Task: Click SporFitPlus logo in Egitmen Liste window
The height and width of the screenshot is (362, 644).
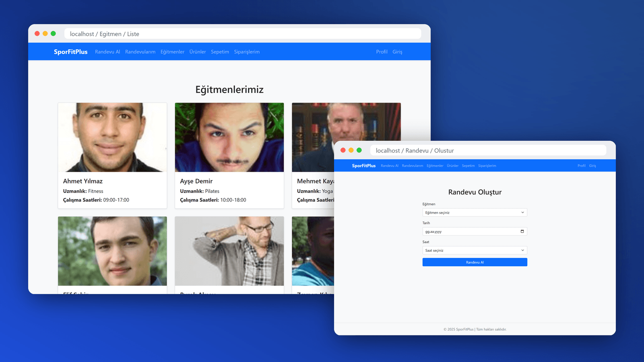Action: [x=71, y=52]
